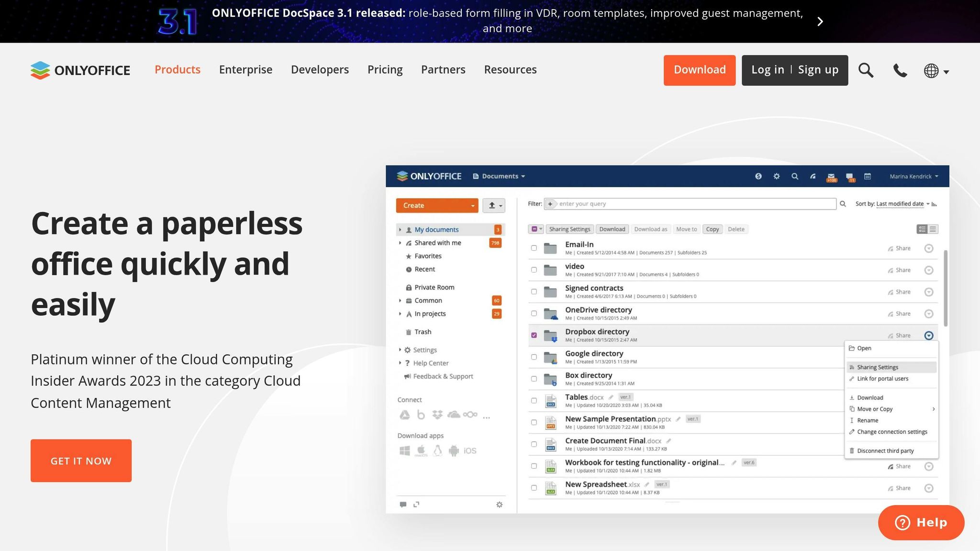Check the Tables.docx file checkbox
This screenshot has width=980, height=551.
[534, 401]
